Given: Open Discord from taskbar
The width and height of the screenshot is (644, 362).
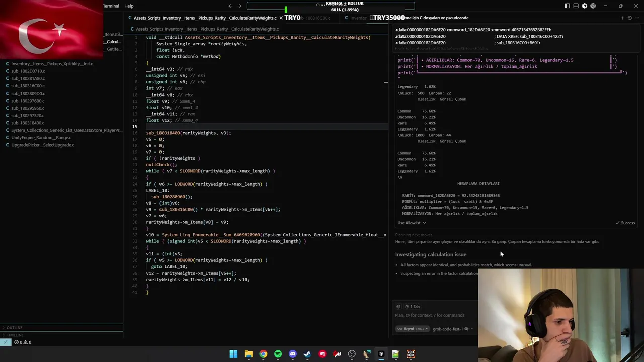Looking at the screenshot, I should (293, 354).
